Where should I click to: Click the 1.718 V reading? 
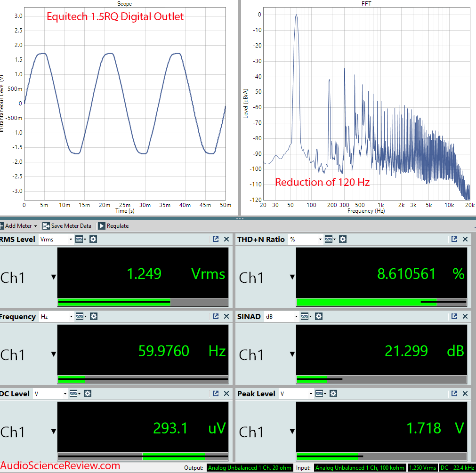tap(436, 428)
